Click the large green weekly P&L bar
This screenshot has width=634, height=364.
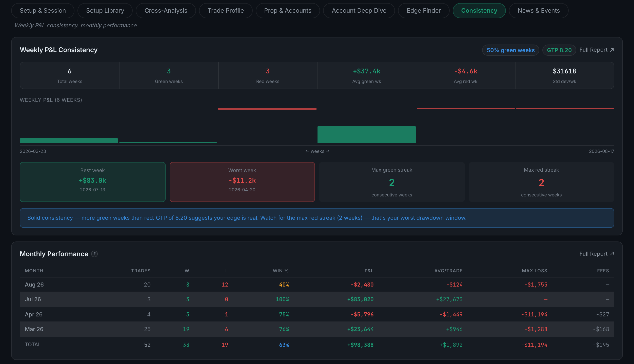pos(366,135)
